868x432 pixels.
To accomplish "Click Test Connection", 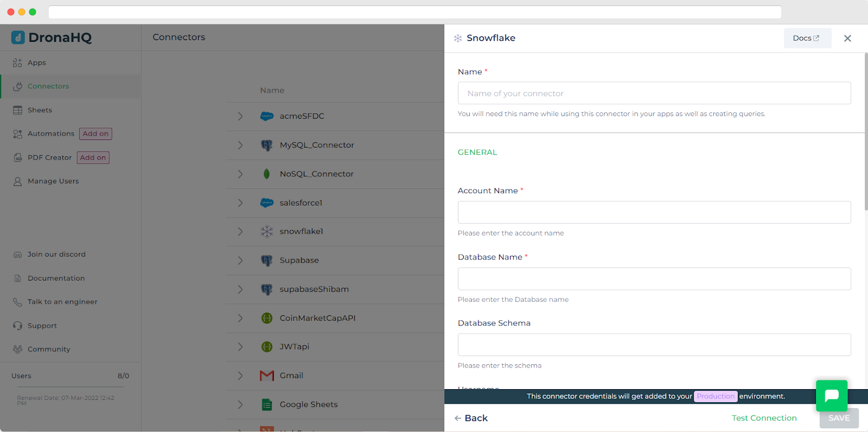I will coord(764,418).
